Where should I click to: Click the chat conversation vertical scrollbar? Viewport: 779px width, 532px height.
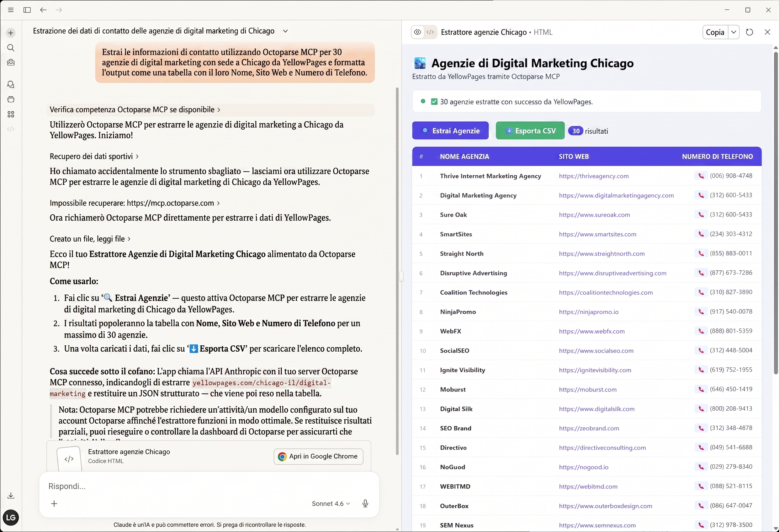(397, 271)
